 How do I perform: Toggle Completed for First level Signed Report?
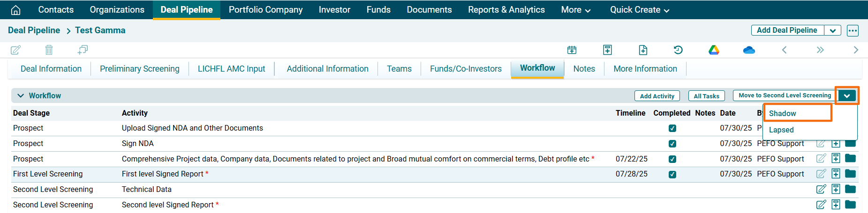click(x=672, y=174)
